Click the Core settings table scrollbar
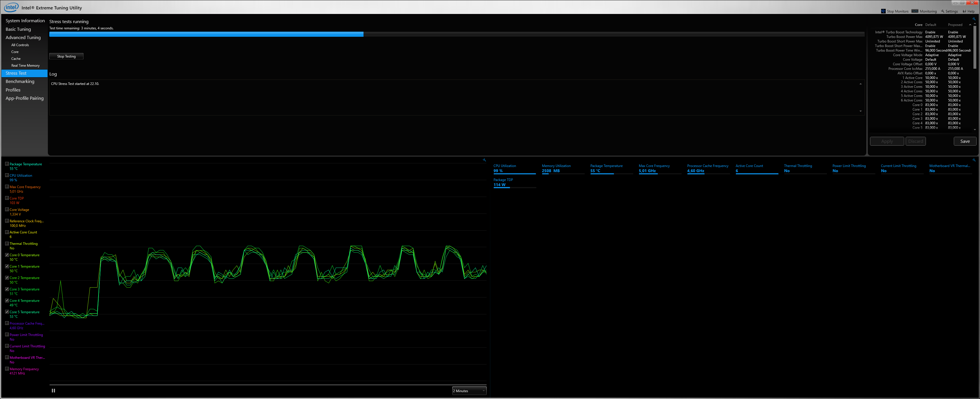This screenshot has height=399, width=980. point(975,47)
